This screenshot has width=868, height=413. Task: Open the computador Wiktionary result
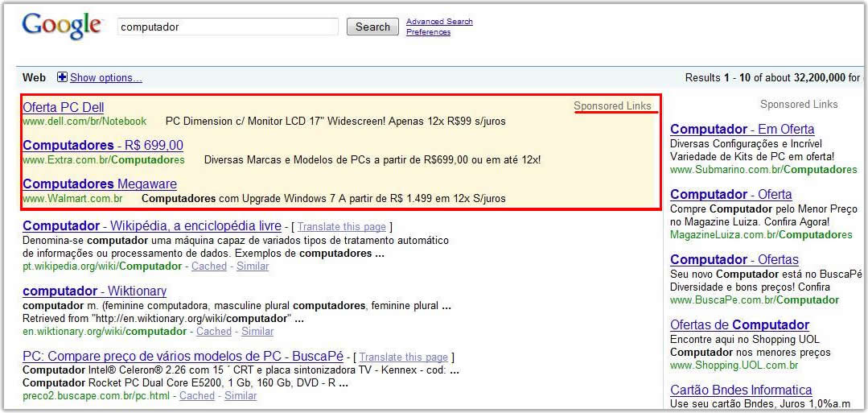[x=94, y=291]
